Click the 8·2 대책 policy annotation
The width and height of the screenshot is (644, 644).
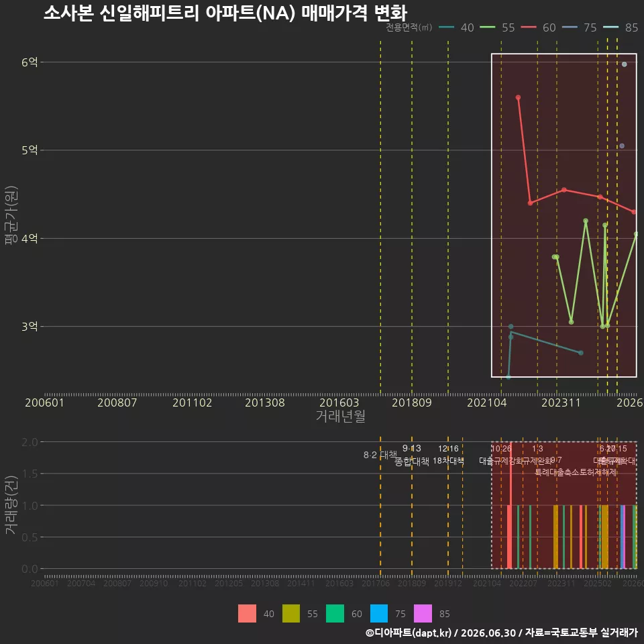coord(380,455)
